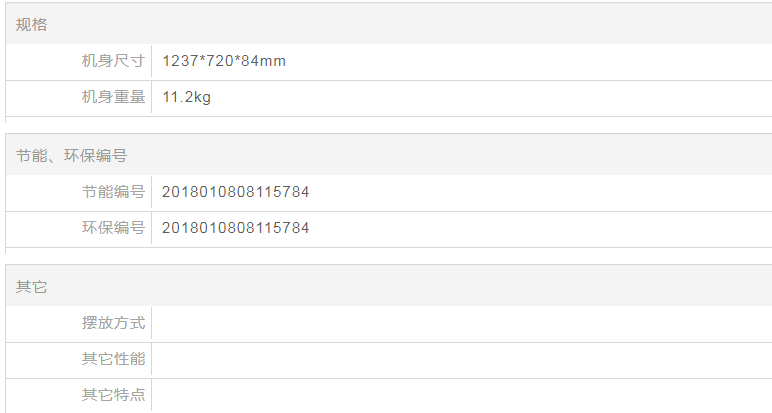772x413 pixels.
Task: Click the empty value cell beside 其它特点
Action: pos(460,395)
